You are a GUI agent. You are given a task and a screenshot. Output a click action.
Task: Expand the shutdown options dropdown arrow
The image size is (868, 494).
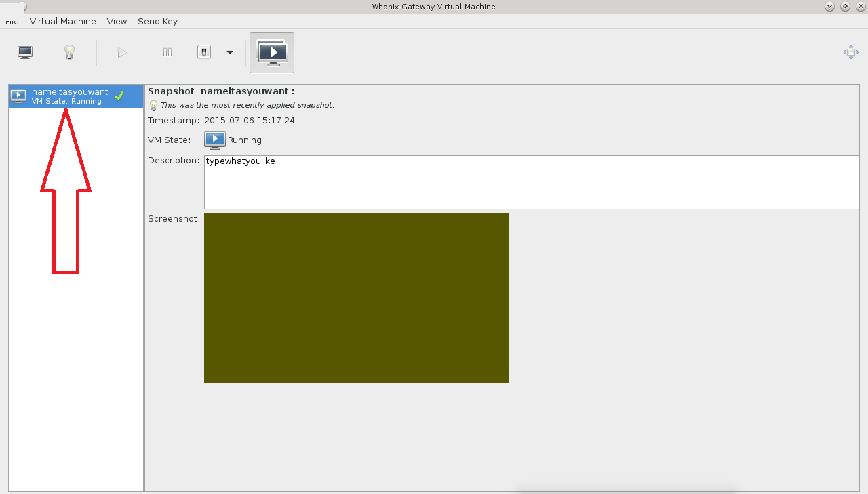[230, 52]
